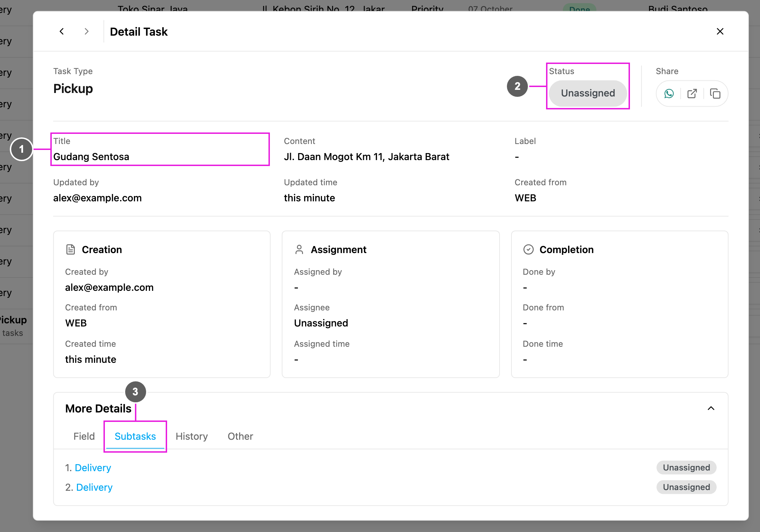Click the Unassigned badge of subtask 2
Image resolution: width=760 pixels, height=532 pixels.
pos(686,487)
